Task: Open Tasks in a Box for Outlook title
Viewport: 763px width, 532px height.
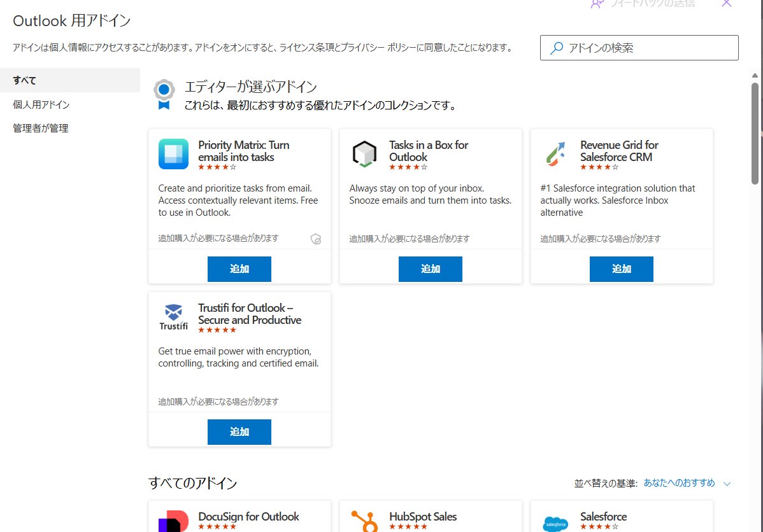Action: click(429, 151)
